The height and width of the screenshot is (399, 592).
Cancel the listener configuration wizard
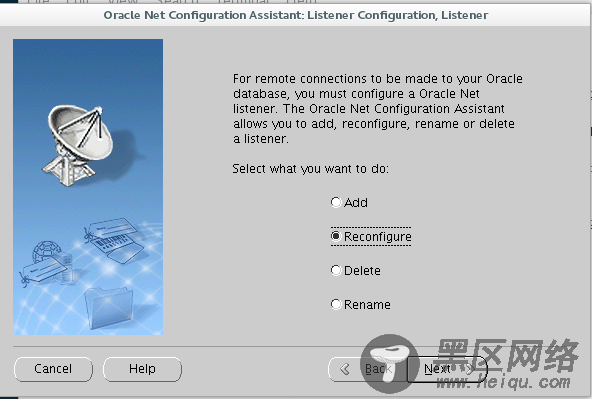tap(53, 369)
